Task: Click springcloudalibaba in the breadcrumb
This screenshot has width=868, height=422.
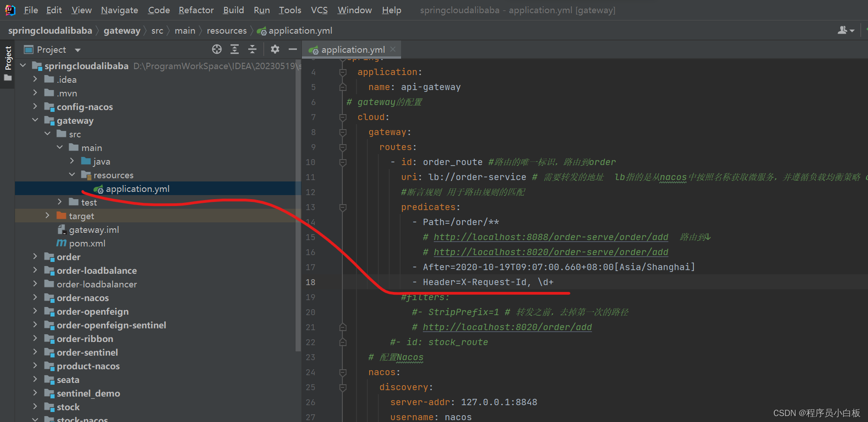Action: click(x=50, y=31)
